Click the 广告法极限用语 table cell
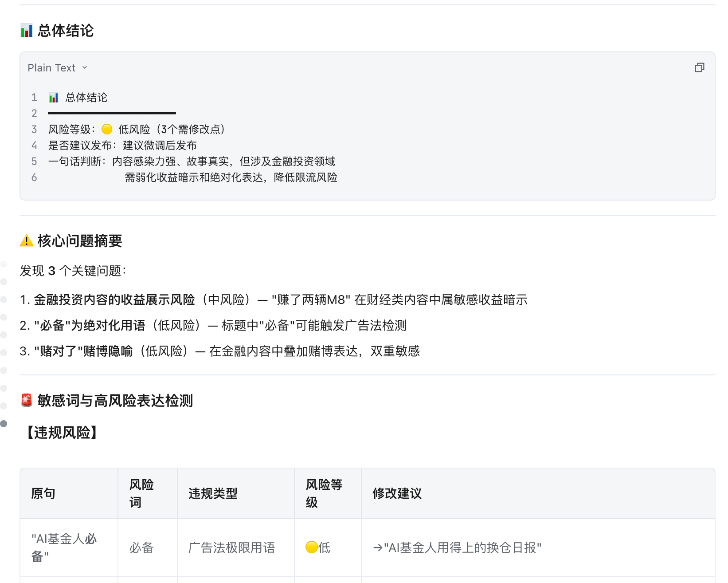This screenshot has height=583, width=728. click(232, 548)
